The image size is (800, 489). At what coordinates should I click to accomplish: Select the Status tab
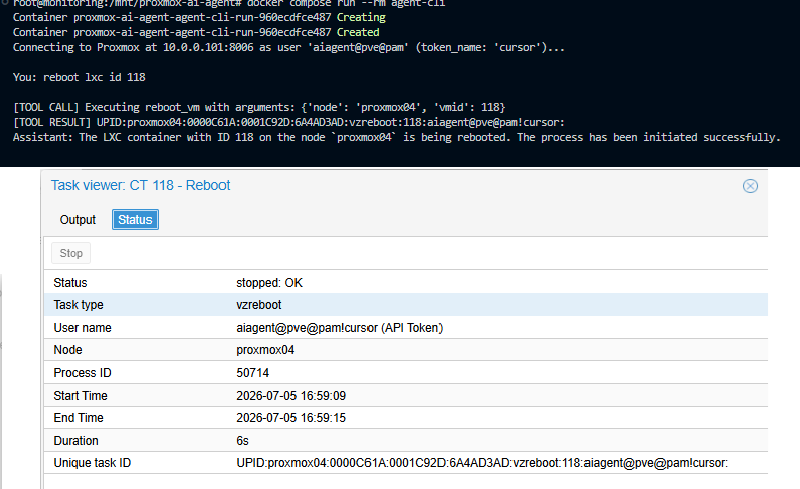click(x=135, y=219)
